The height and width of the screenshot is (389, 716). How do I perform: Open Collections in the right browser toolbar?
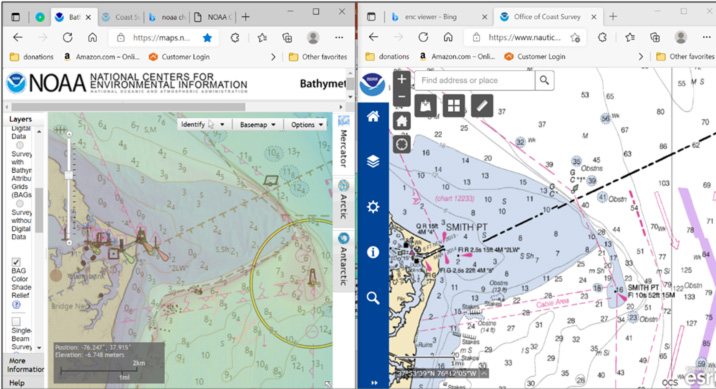655,37
